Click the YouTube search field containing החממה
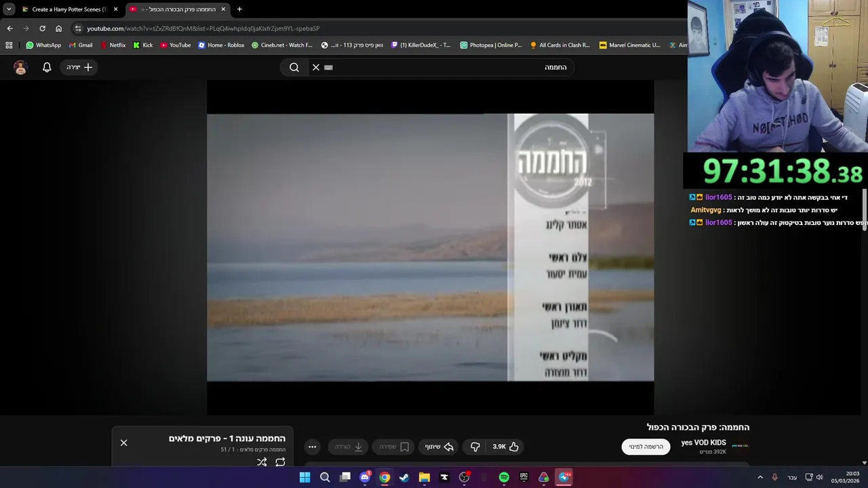This screenshot has height=488, width=868. pos(441,67)
